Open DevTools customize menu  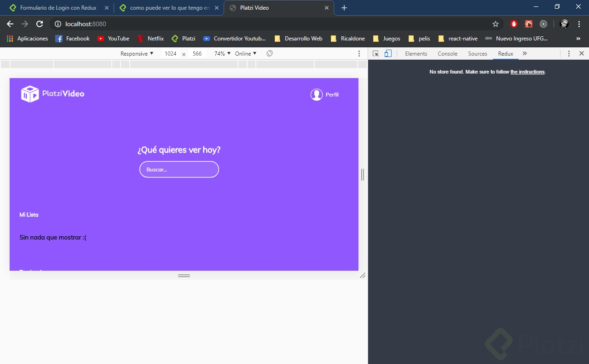[569, 54]
